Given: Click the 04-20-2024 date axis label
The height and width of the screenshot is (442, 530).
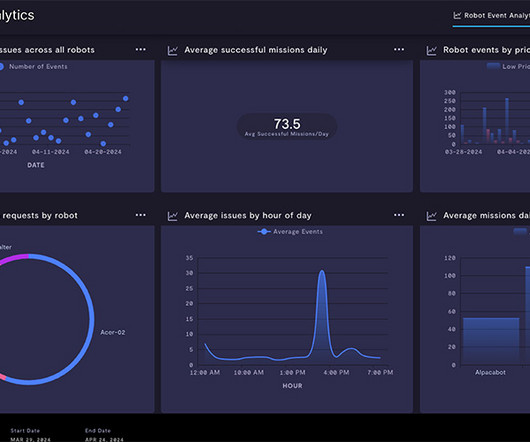Looking at the screenshot, I should pyautogui.click(x=103, y=152).
